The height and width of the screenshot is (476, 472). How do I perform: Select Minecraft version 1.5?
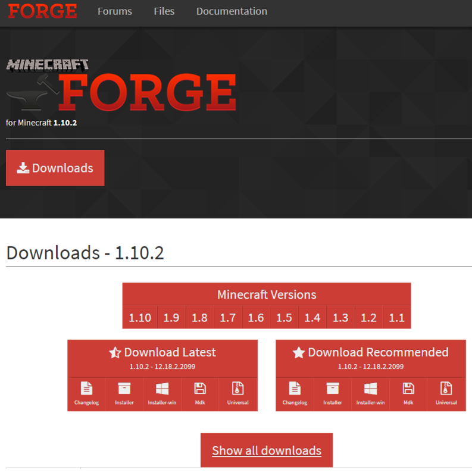coord(284,318)
